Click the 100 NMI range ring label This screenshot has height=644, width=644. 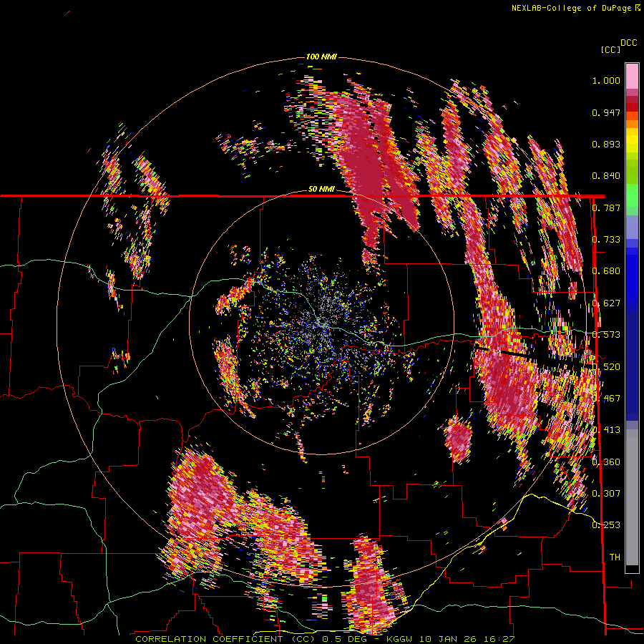[321, 57]
